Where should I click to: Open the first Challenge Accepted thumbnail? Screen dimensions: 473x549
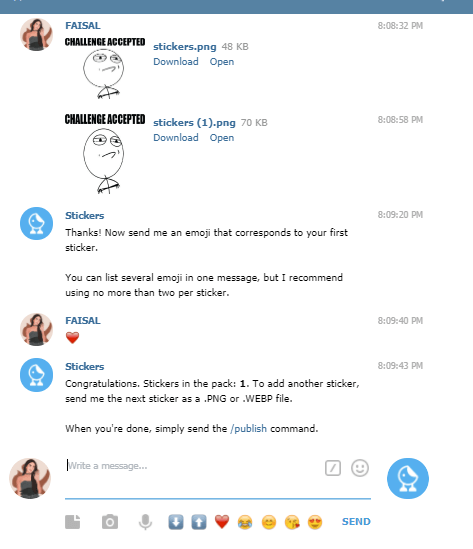point(105,68)
